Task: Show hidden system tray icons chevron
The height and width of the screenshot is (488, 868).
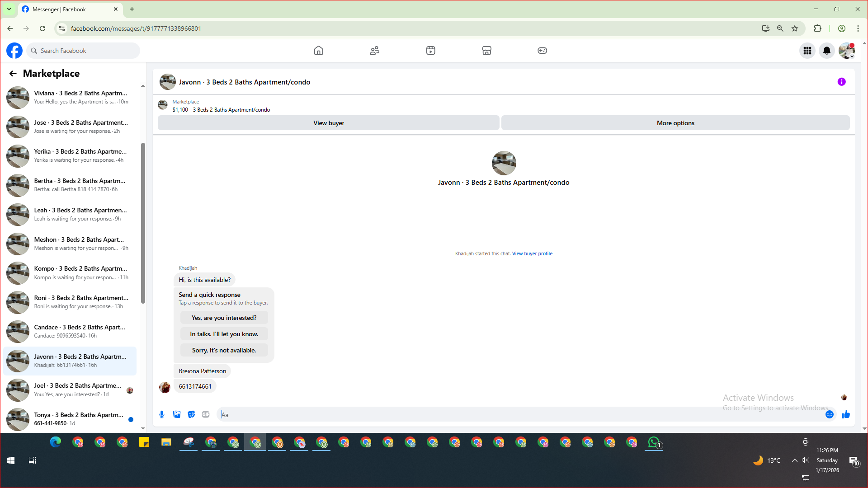Action: click(x=794, y=460)
